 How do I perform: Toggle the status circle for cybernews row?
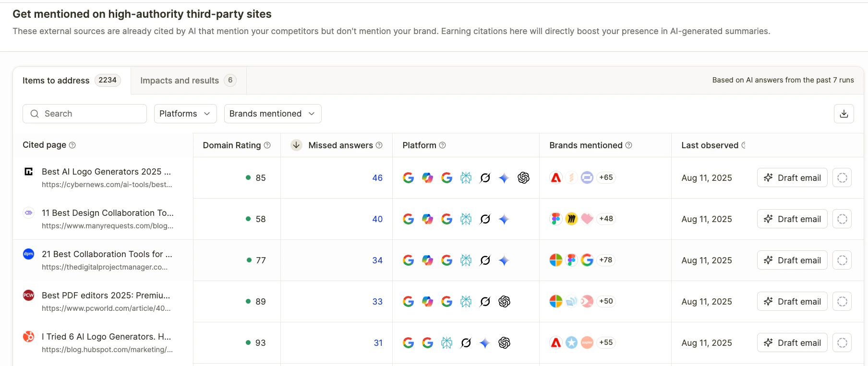coord(842,178)
